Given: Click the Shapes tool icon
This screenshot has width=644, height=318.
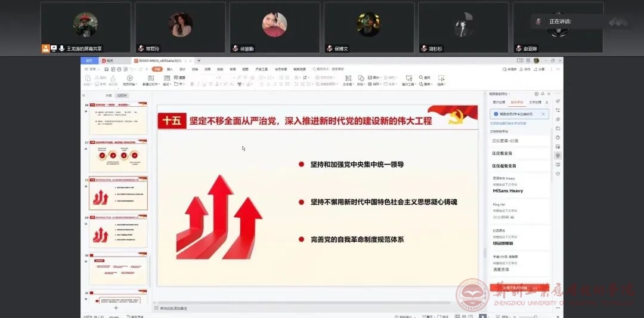Looking at the screenshot, I should (x=361, y=78).
